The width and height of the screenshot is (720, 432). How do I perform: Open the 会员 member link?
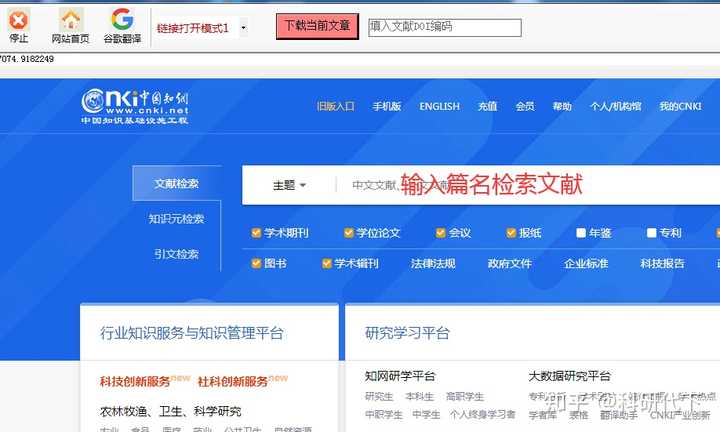[x=525, y=107]
